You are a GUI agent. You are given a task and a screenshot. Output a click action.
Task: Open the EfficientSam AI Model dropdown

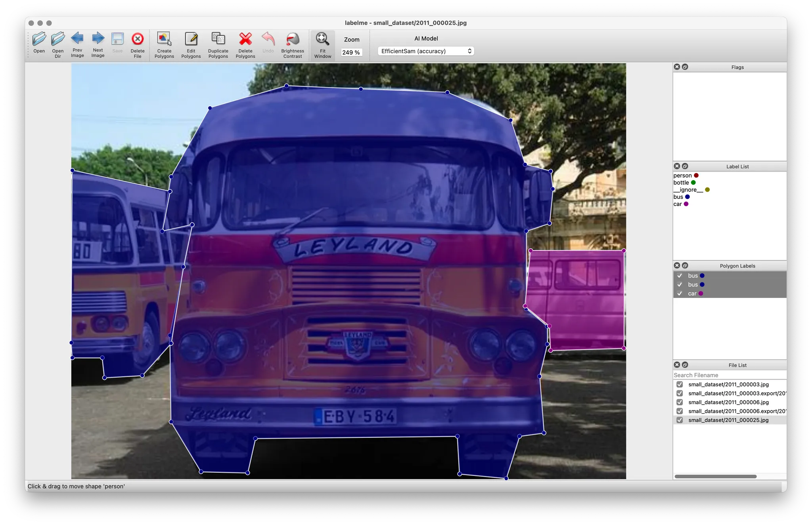point(426,51)
